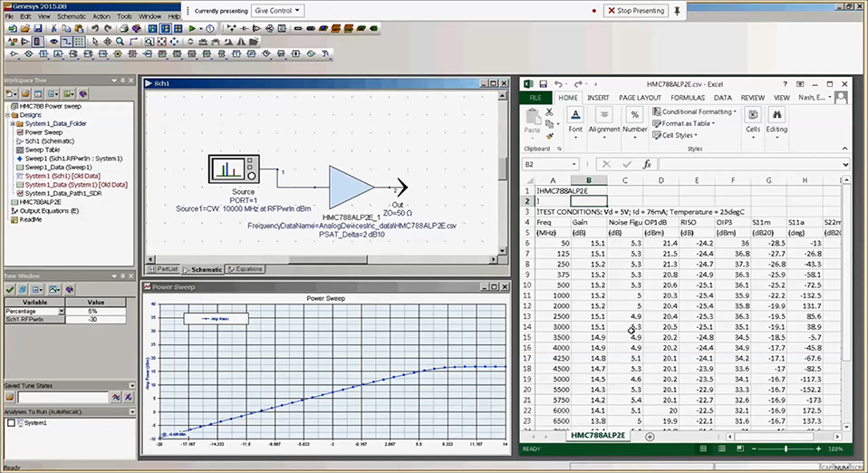Click the Cut scissors icon in Genesys toolbar
Screen dimensions: 868x473
click(x=53, y=28)
